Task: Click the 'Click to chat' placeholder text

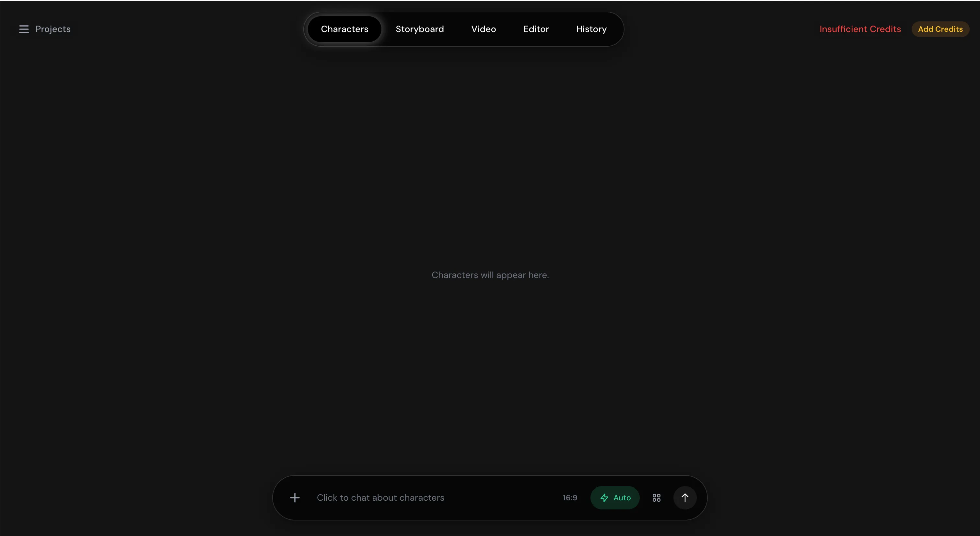Action: point(380,497)
